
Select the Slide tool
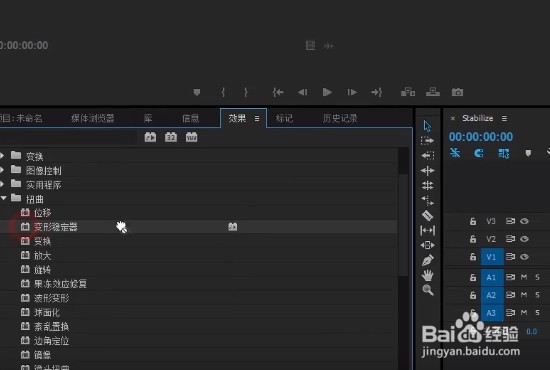(428, 245)
